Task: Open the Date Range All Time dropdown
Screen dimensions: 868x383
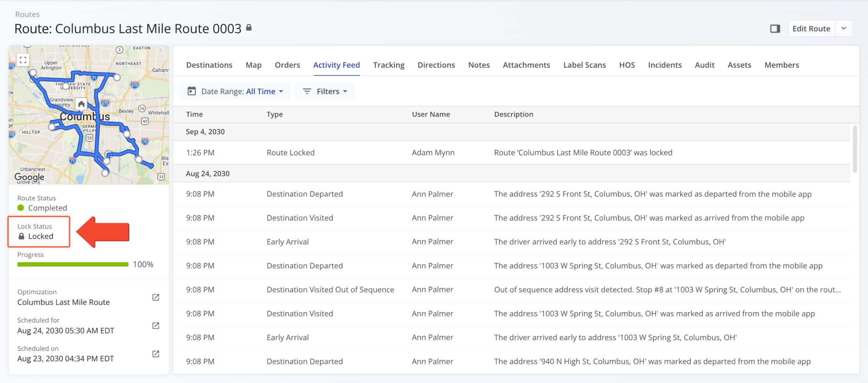Action: point(235,91)
